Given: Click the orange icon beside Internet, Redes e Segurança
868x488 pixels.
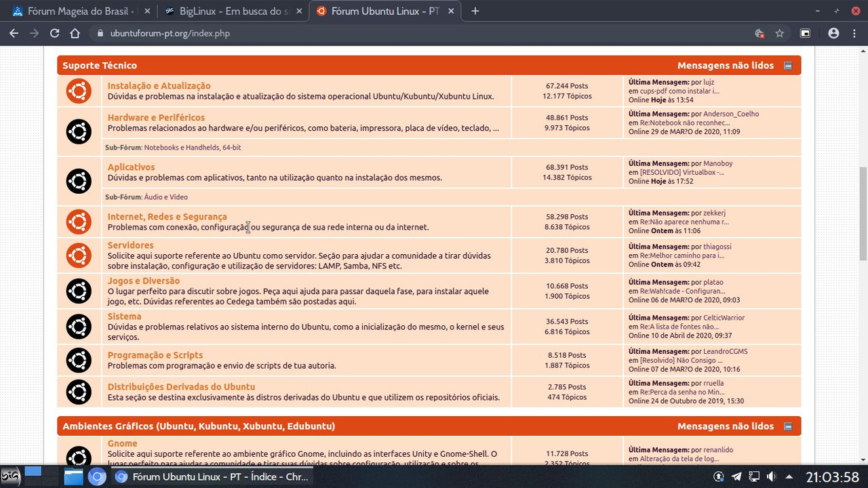Looking at the screenshot, I should (79, 222).
